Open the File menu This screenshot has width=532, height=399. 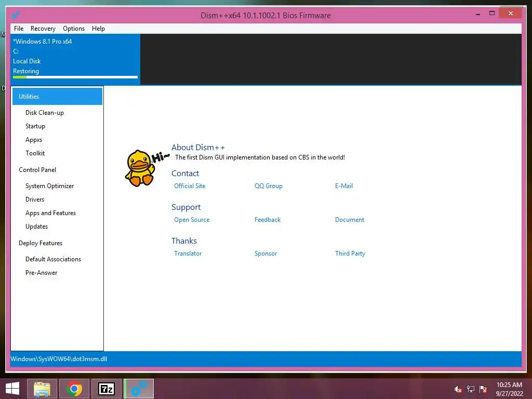pos(19,29)
